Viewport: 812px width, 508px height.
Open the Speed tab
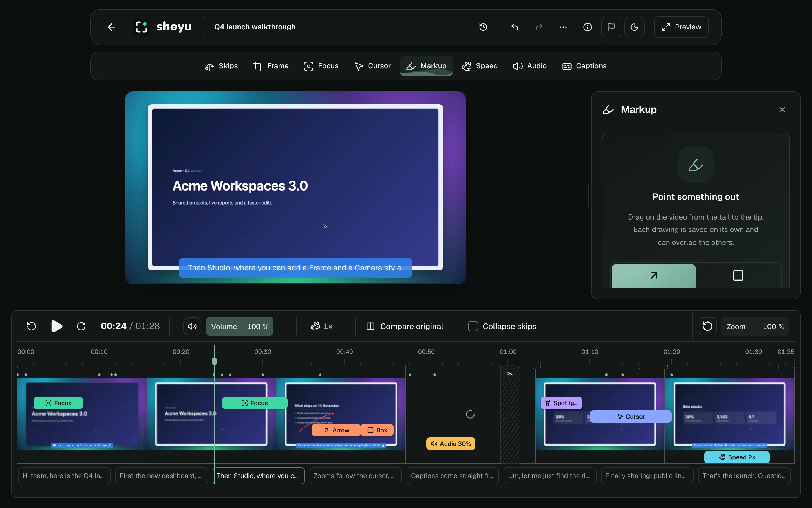tap(480, 66)
